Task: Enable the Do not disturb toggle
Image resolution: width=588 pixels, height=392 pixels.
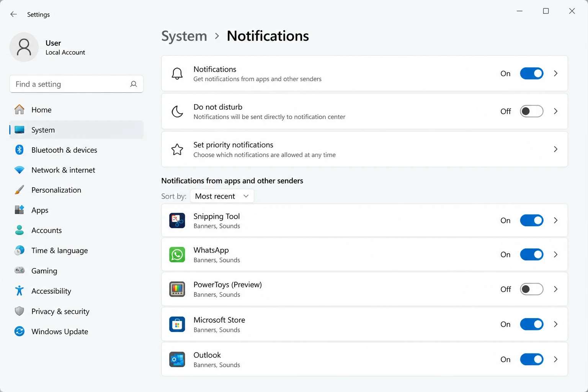Action: [x=531, y=111]
